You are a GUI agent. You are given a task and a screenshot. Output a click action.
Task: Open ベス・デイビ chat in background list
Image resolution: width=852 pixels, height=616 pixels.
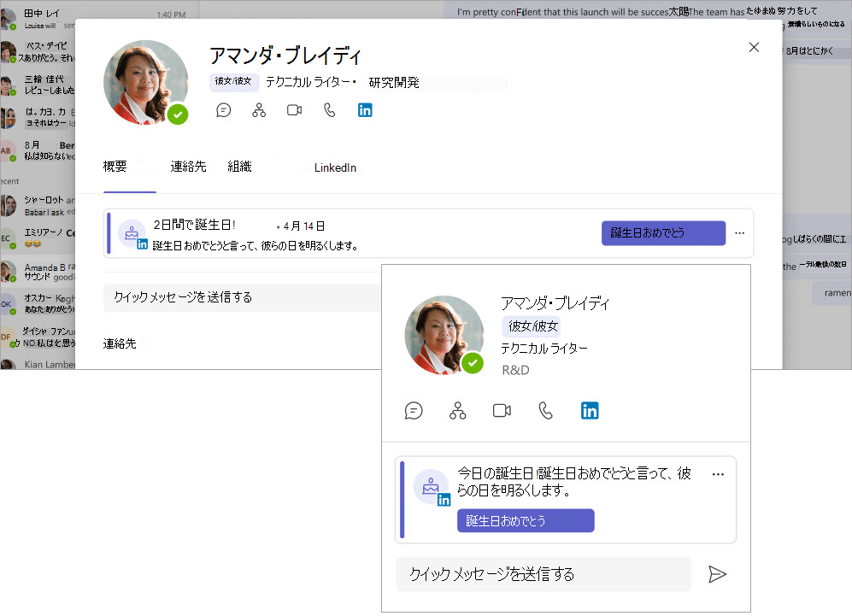[38, 51]
